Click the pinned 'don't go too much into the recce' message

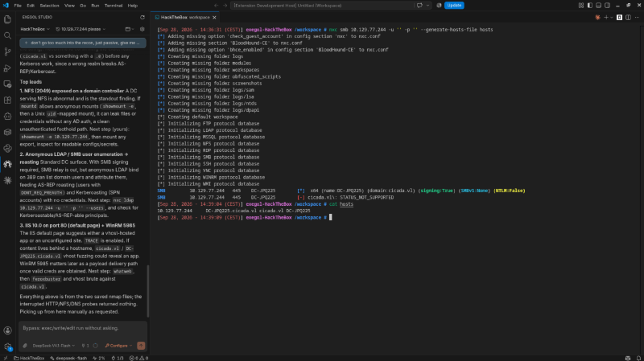(x=83, y=43)
